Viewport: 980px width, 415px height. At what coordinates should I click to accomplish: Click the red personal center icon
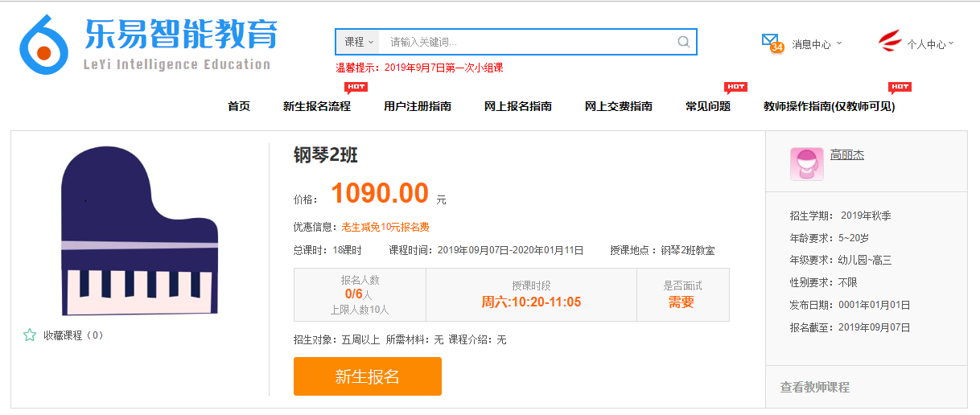point(890,40)
